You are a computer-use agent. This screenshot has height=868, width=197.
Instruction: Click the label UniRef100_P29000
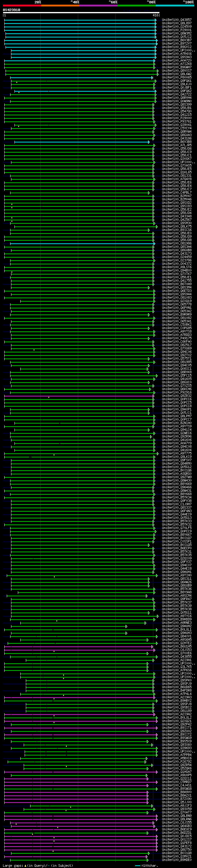(x=176, y=118)
